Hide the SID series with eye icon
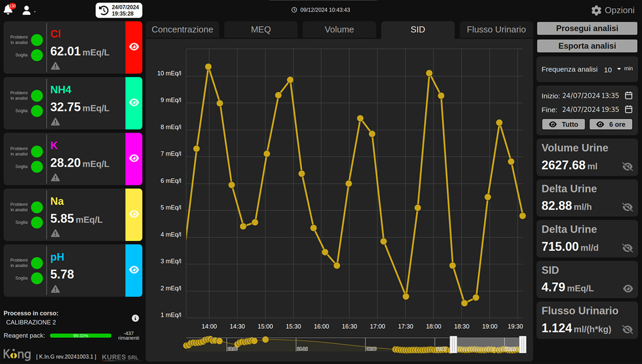This screenshot has width=642, height=364. [x=628, y=289]
